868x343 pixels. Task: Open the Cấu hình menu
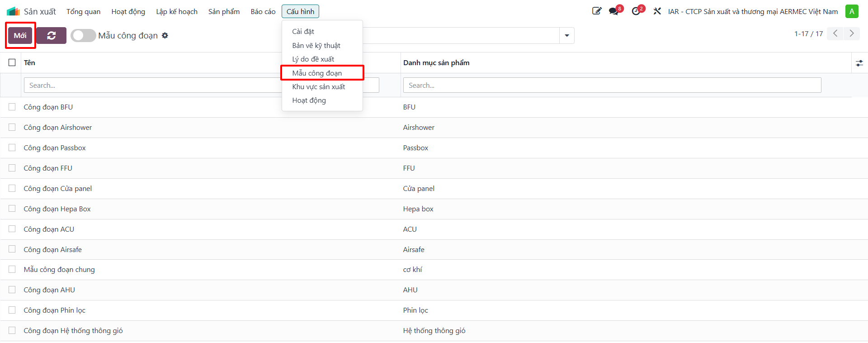click(300, 11)
